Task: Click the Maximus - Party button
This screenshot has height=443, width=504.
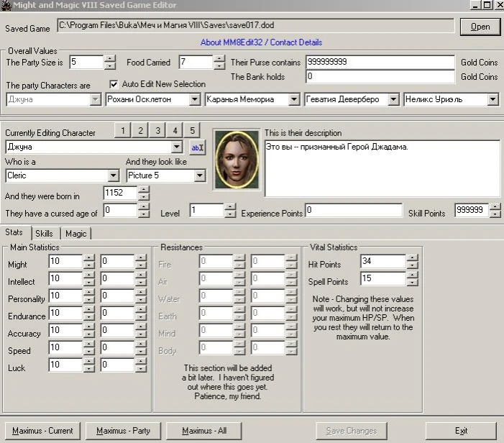Action: click(123, 431)
